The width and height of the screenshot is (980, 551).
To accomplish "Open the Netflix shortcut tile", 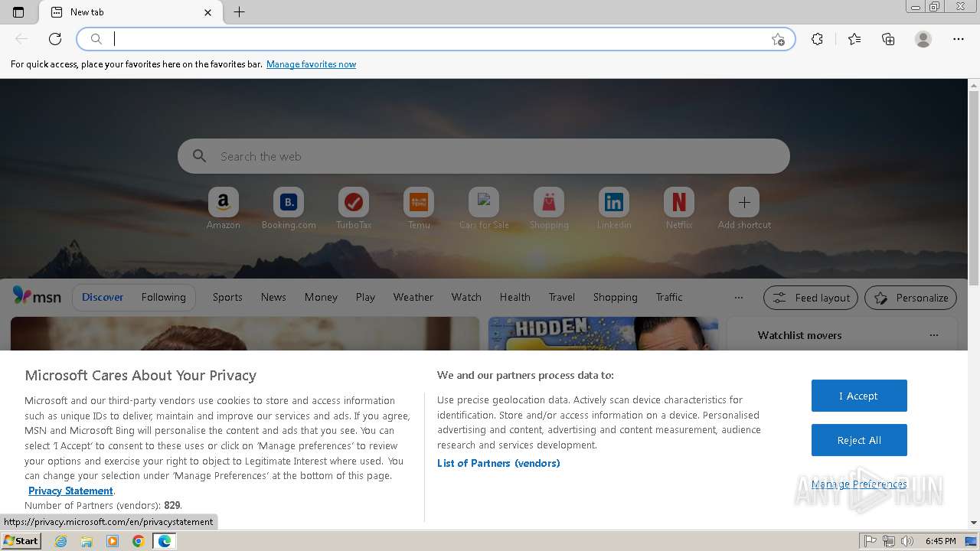I will [x=679, y=208].
